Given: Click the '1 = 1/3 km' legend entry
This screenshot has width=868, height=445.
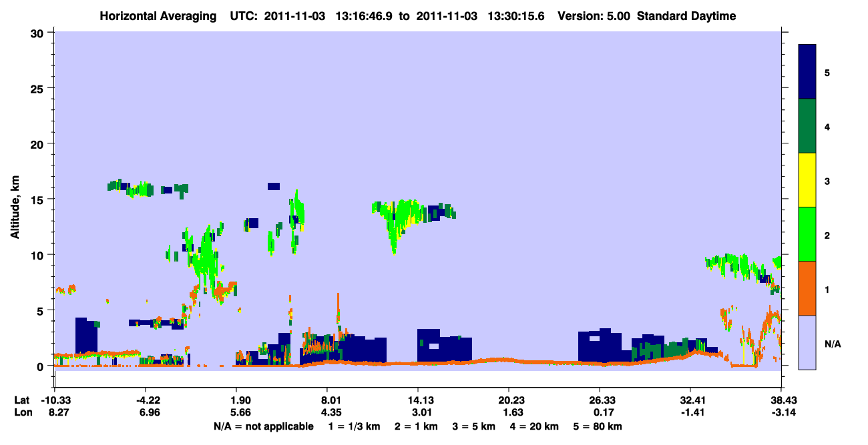Looking at the screenshot, I should 355,426.
